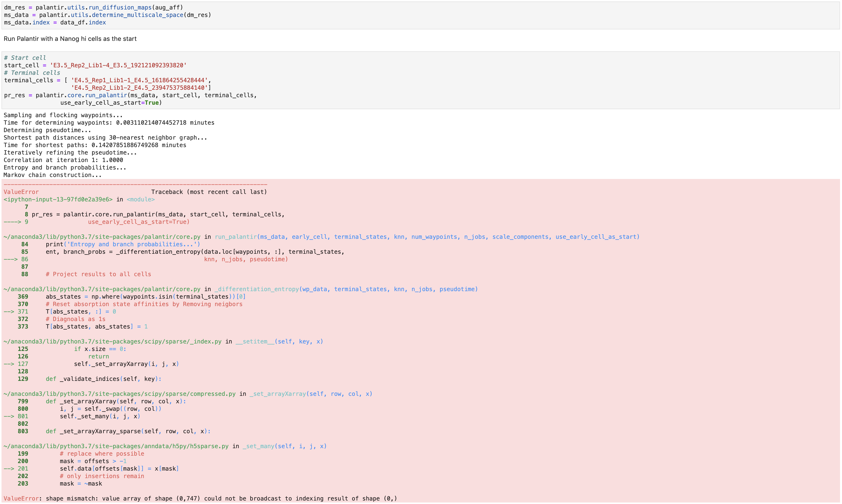Click the start_cell assignment string
This screenshot has width=842, height=504.
[x=118, y=65]
